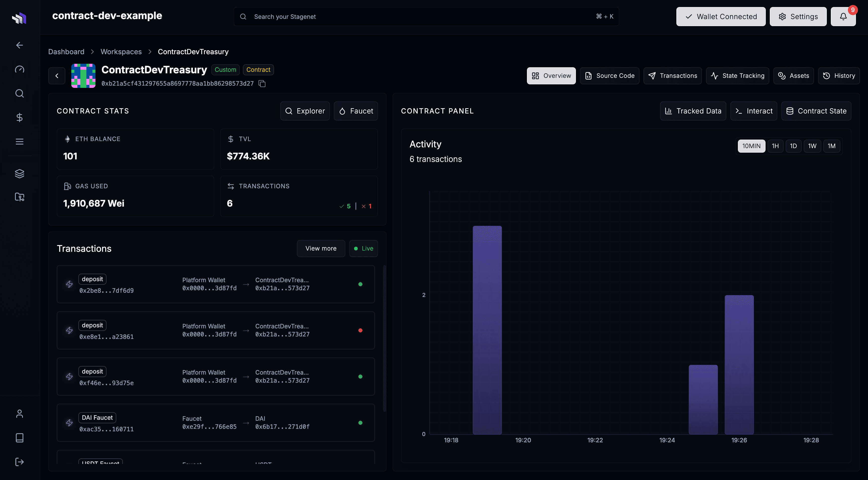The image size is (868, 480).
Task: Open the contract folder icon in the sidebar
Action: (x=19, y=197)
